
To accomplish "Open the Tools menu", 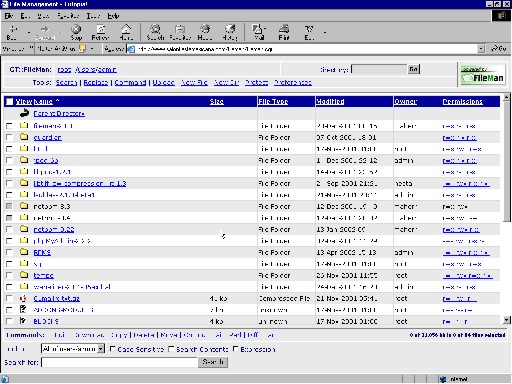I will (x=93, y=16).
